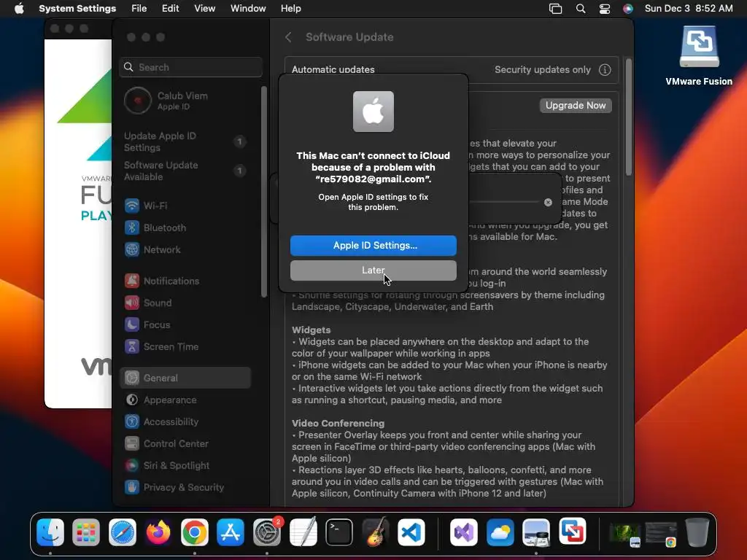
Task: Click the sidebar scrollbar
Action: (264, 192)
